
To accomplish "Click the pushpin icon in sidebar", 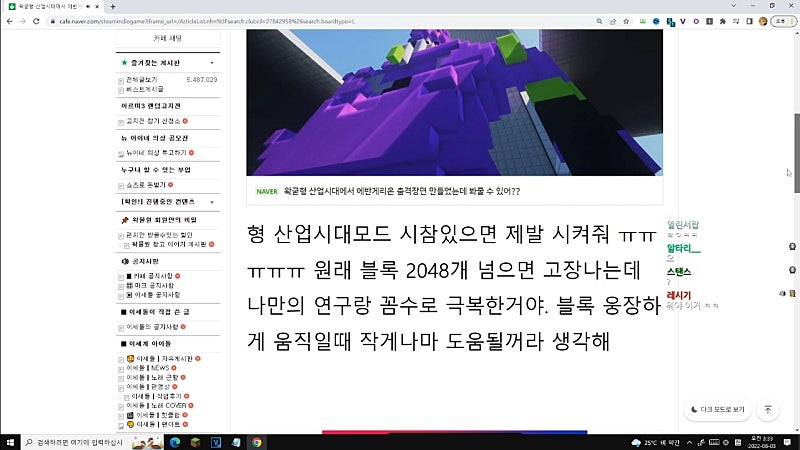I will [124, 220].
